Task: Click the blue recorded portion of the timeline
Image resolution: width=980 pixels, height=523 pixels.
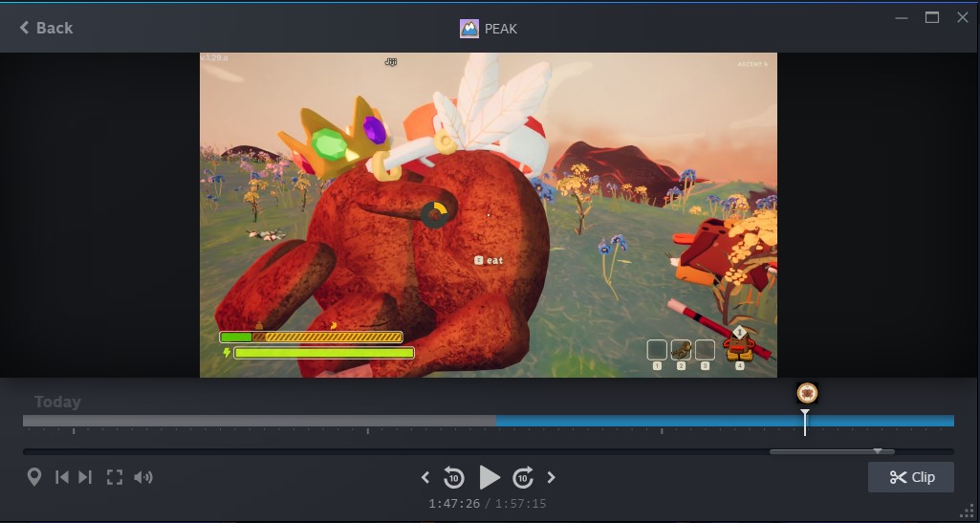Action: point(725,421)
